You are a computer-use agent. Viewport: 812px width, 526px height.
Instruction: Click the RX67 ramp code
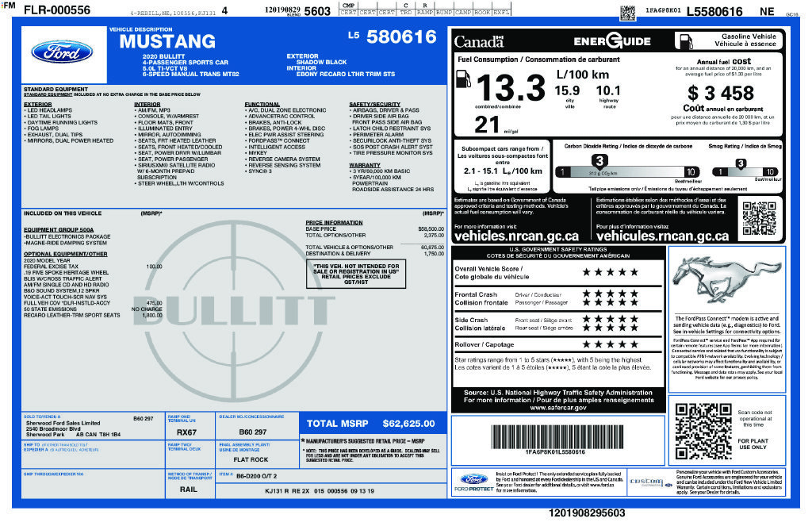[186, 432]
